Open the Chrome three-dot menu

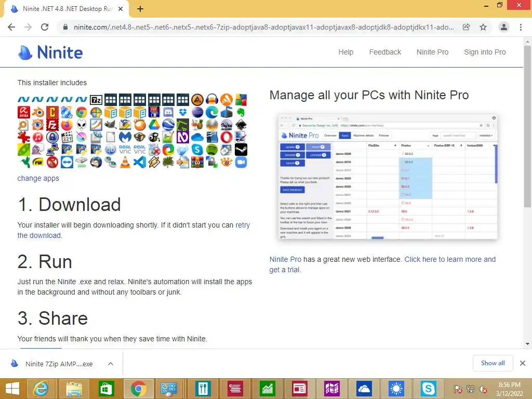521,27
